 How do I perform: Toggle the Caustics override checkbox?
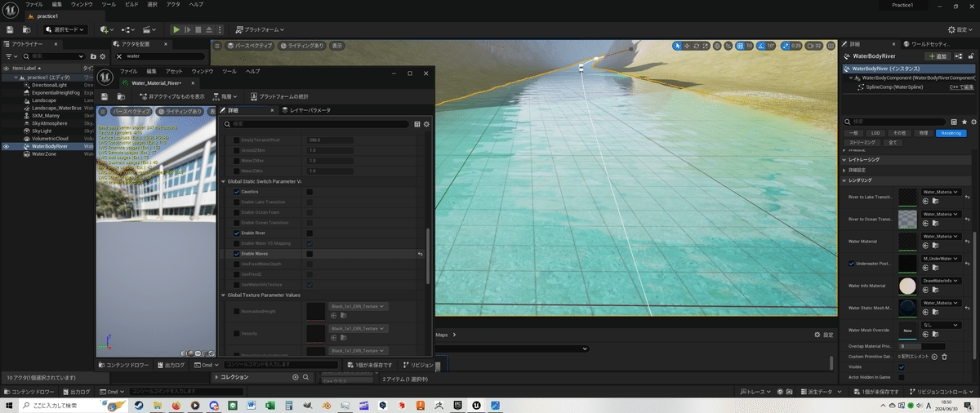[x=237, y=192]
